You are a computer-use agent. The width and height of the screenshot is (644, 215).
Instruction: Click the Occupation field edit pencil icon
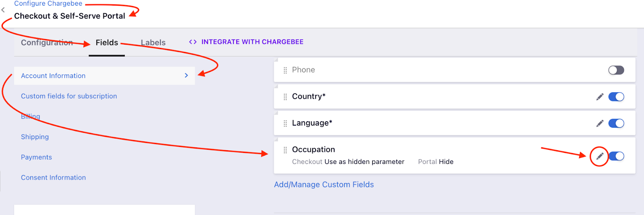click(600, 156)
